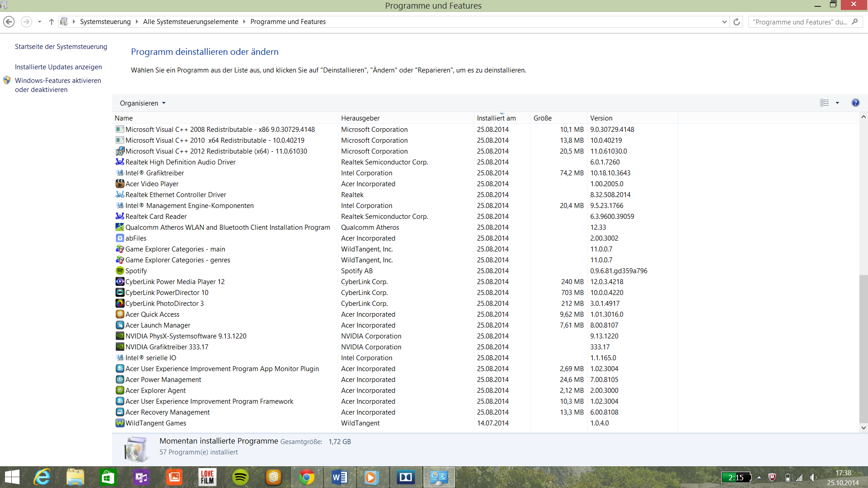This screenshot has width=868, height=488.
Task: Click Realtek High Definition Audio Driver icon
Action: tap(120, 162)
